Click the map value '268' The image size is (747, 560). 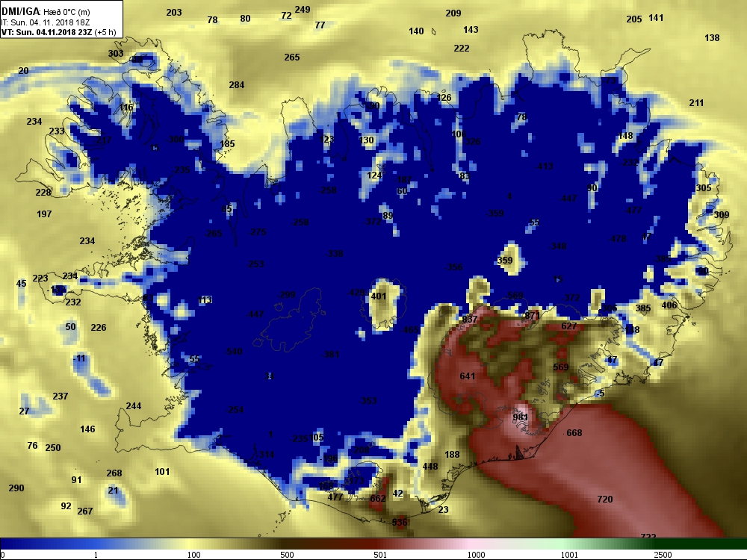[114, 473]
